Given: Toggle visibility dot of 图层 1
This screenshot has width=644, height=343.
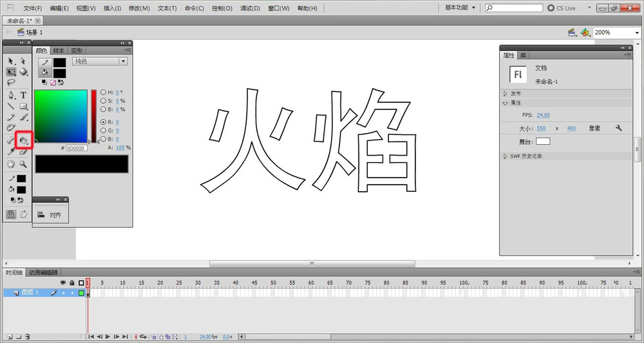Looking at the screenshot, I should (63, 293).
